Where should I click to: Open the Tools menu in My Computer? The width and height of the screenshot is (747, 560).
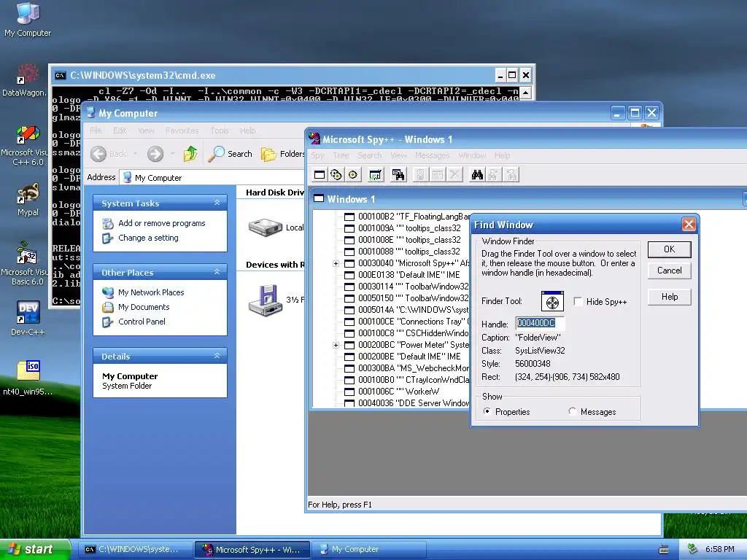[219, 131]
